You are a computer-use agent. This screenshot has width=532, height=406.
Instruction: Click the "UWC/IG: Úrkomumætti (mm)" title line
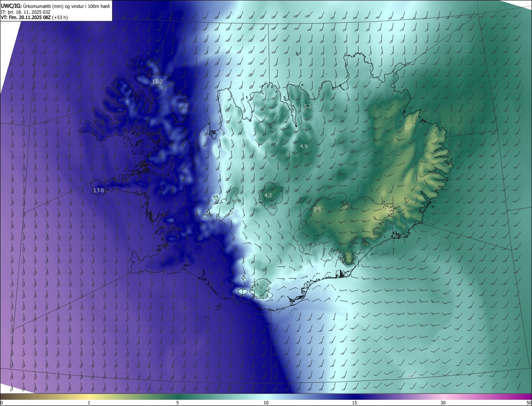55,6
